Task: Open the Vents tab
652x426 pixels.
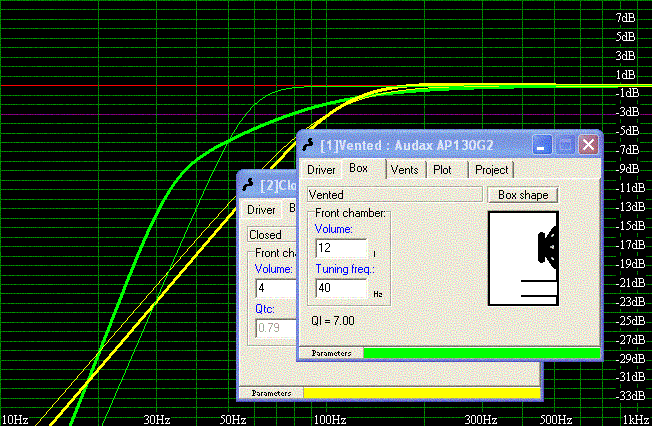Action: click(404, 170)
